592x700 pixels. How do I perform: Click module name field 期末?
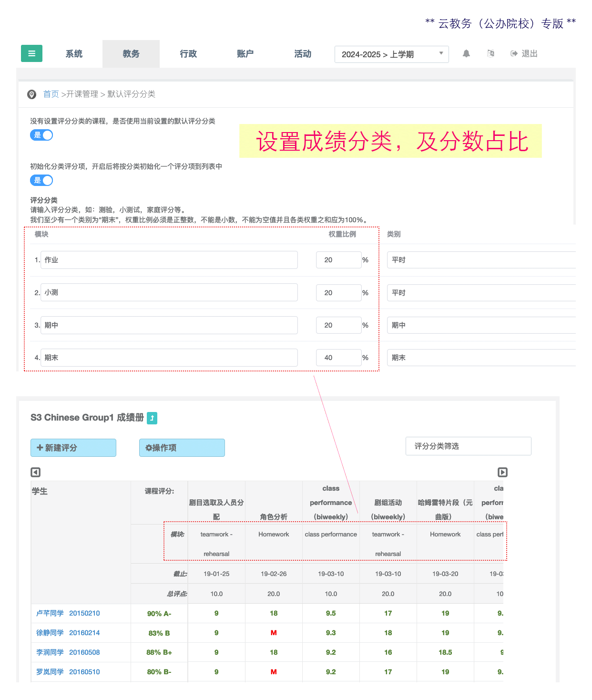pos(169,358)
